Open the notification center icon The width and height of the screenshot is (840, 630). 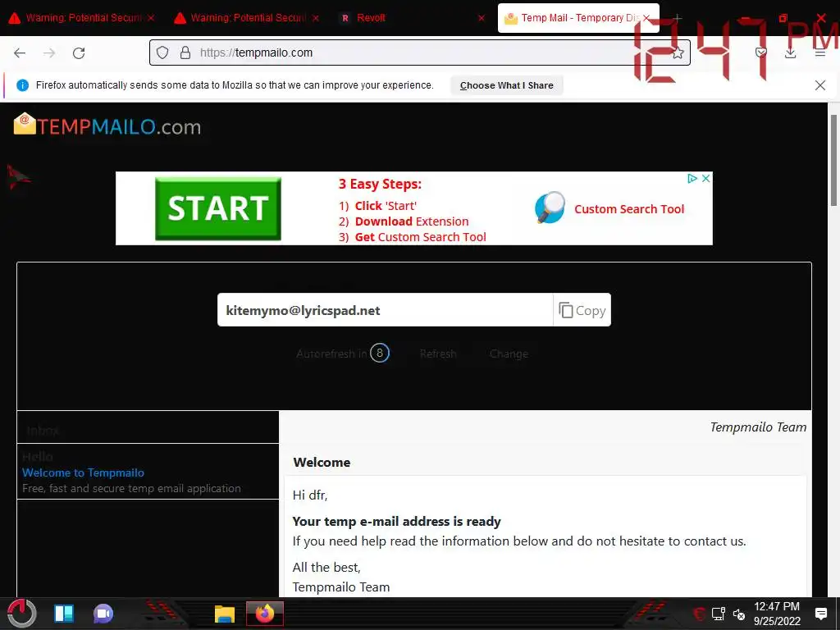tap(820, 614)
